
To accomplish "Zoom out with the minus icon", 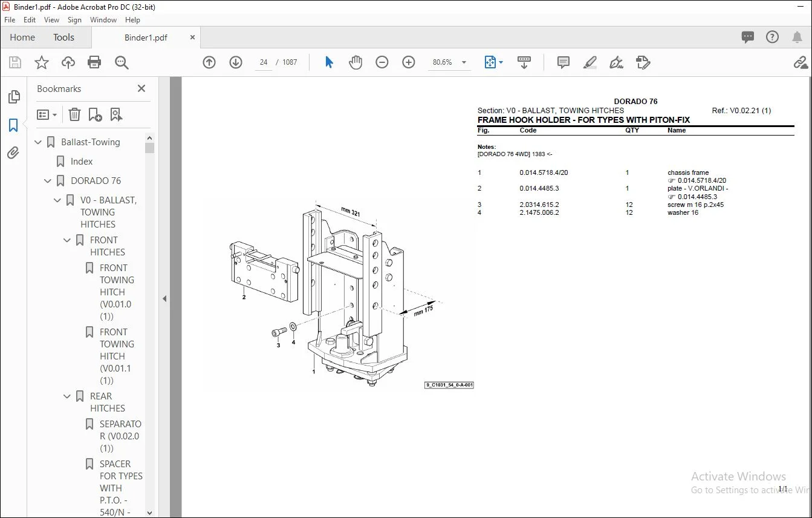I will point(382,62).
